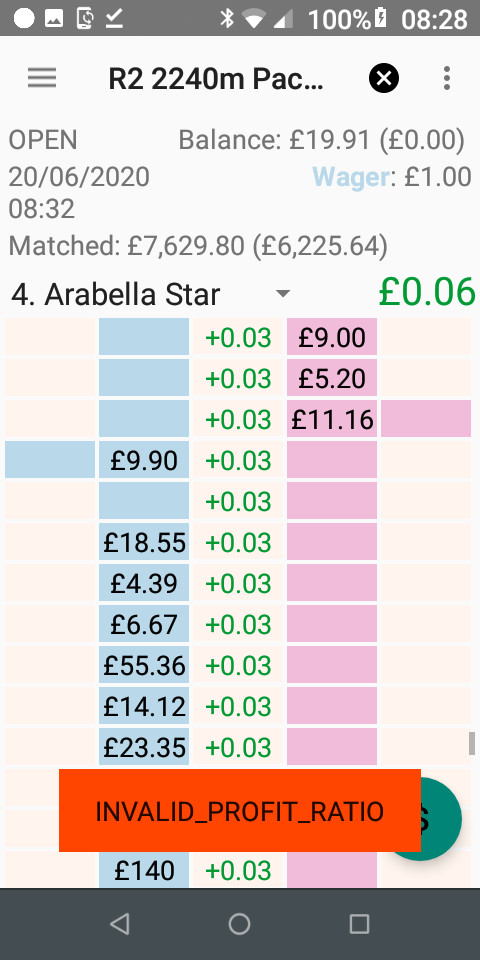Select the £55.36 blue back cell
The height and width of the screenshot is (960, 480).
coord(144,665)
